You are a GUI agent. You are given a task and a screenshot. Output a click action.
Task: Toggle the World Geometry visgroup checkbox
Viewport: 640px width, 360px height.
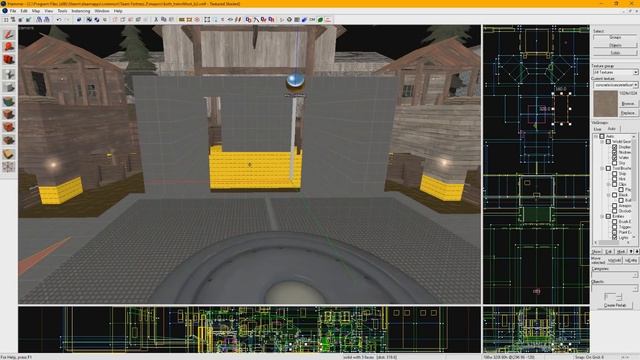(x=608, y=142)
